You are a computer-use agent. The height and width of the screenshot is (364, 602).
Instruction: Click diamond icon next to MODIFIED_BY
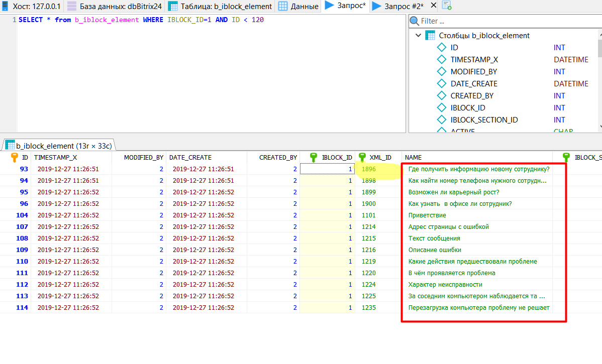tap(442, 71)
